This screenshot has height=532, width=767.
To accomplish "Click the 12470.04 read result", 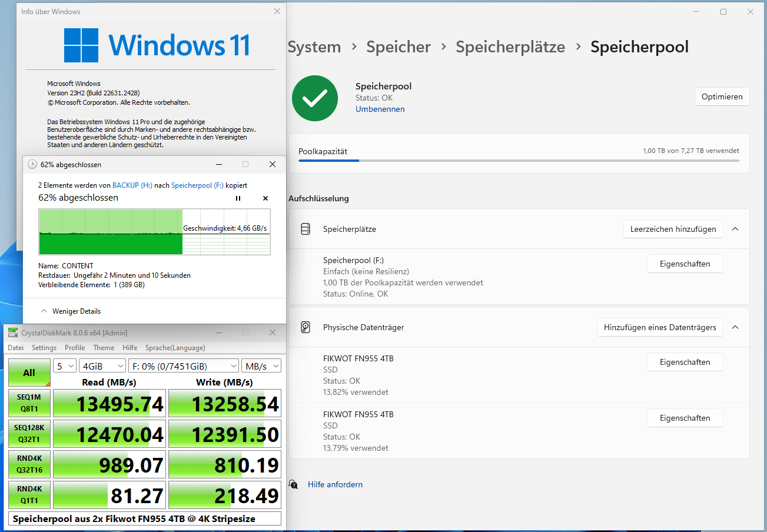I will pyautogui.click(x=109, y=434).
